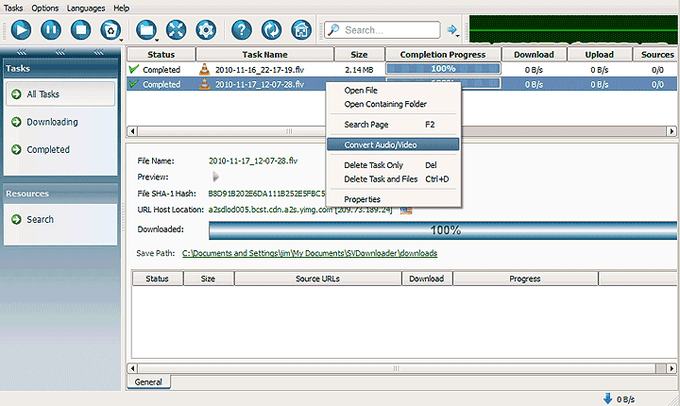Click the country flag icon by host location
The width and height of the screenshot is (680, 406).
[406, 210]
